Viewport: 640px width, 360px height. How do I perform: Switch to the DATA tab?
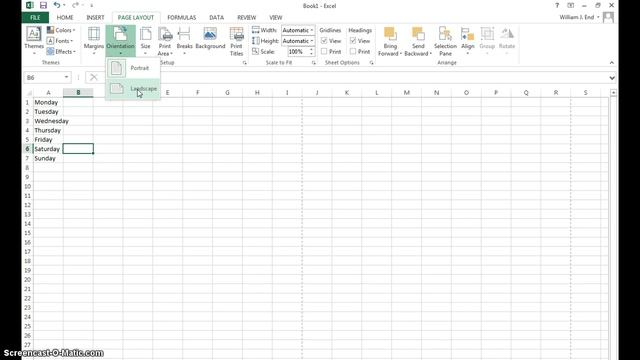[216, 18]
